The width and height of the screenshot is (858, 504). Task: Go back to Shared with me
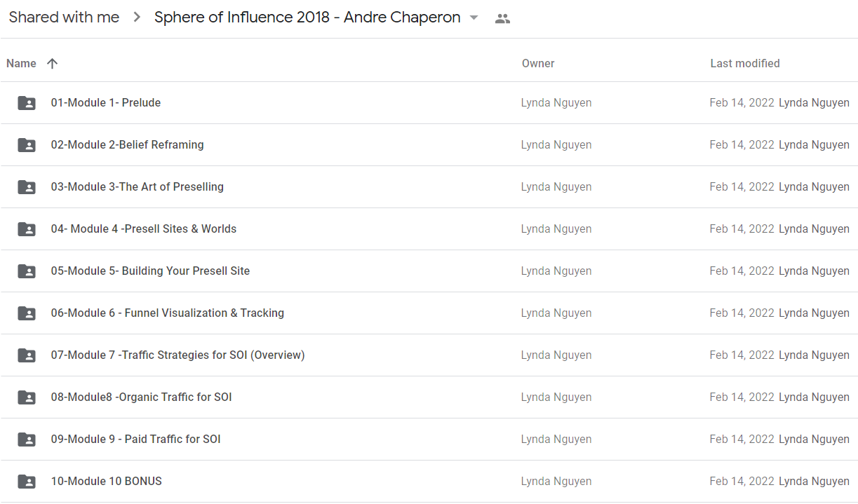point(64,18)
